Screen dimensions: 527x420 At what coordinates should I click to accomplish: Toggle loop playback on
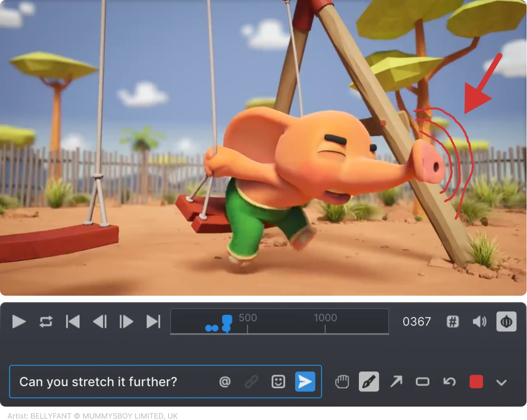46,322
